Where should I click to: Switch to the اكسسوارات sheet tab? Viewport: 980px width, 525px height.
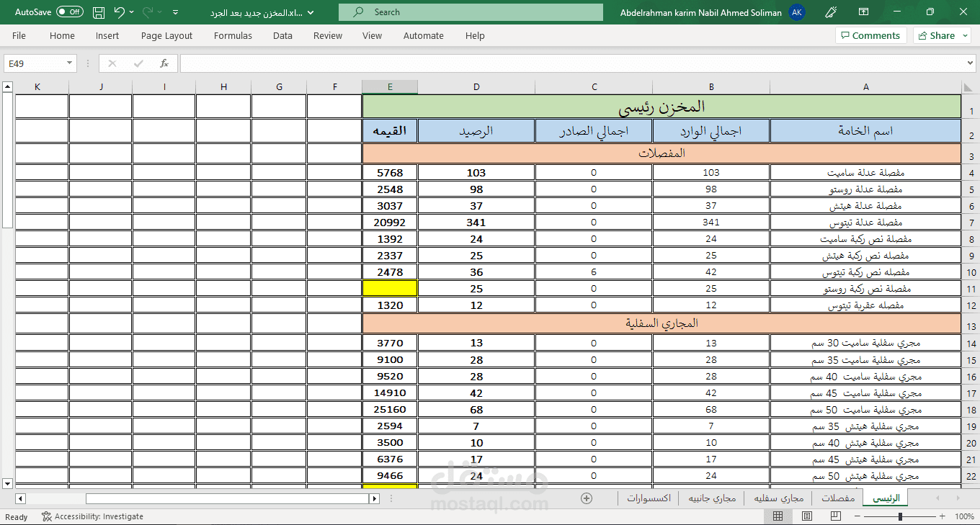click(x=649, y=498)
